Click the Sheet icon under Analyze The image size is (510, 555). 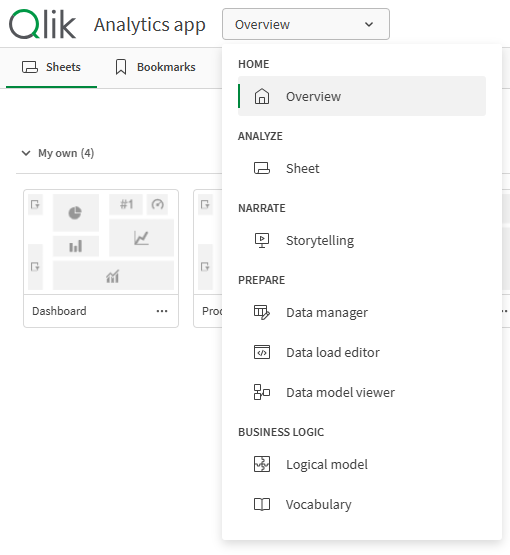pos(262,168)
